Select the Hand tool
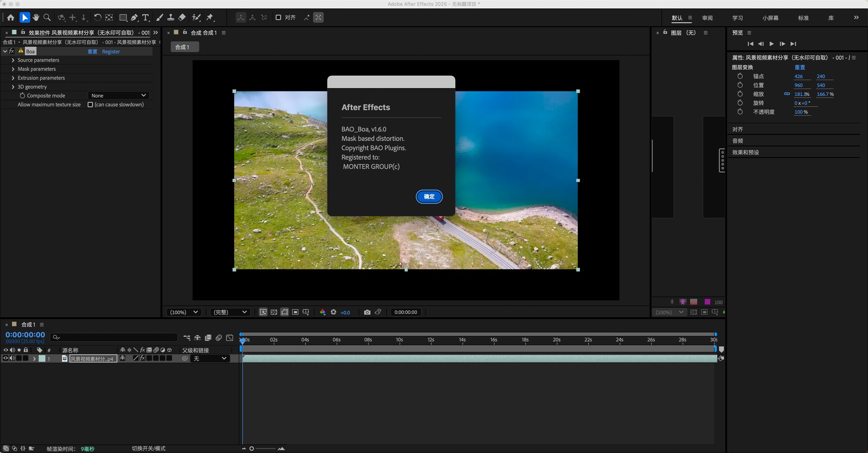The width and height of the screenshot is (868, 453). 36,18
